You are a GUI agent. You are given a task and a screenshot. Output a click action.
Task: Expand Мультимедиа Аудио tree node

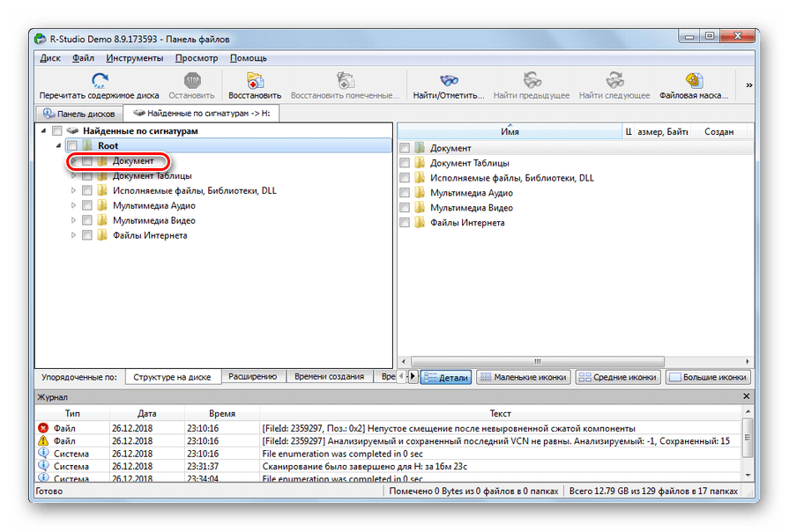(x=73, y=205)
